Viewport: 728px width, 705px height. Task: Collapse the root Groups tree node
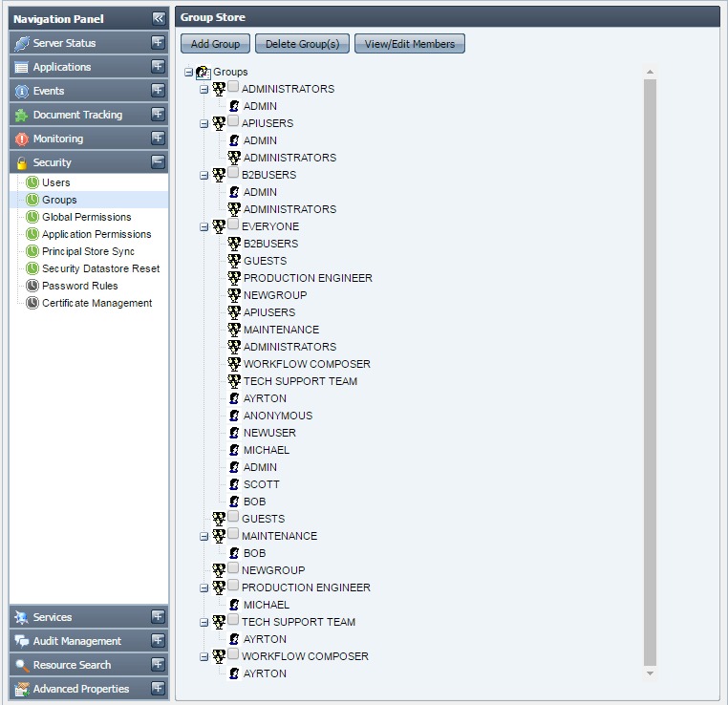(x=188, y=72)
